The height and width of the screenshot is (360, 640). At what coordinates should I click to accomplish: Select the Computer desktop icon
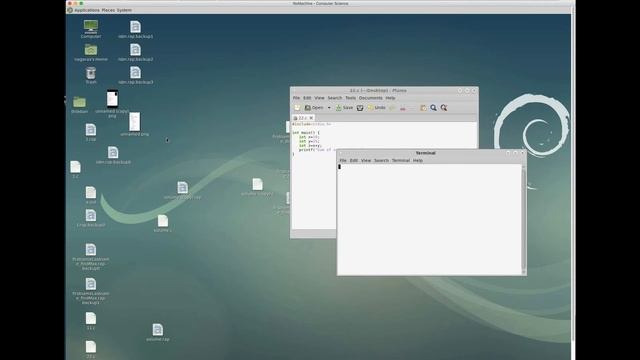(91, 27)
